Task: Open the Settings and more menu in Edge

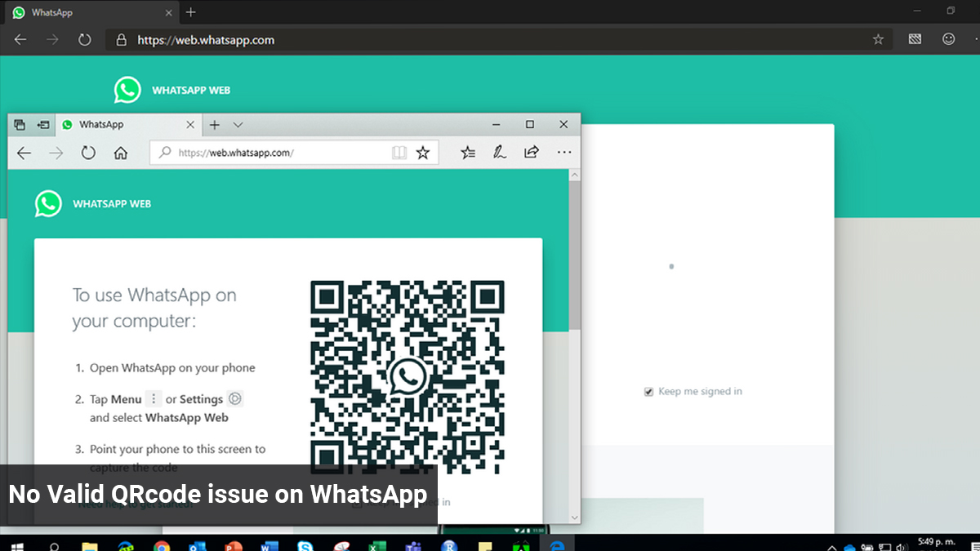Action: (564, 152)
